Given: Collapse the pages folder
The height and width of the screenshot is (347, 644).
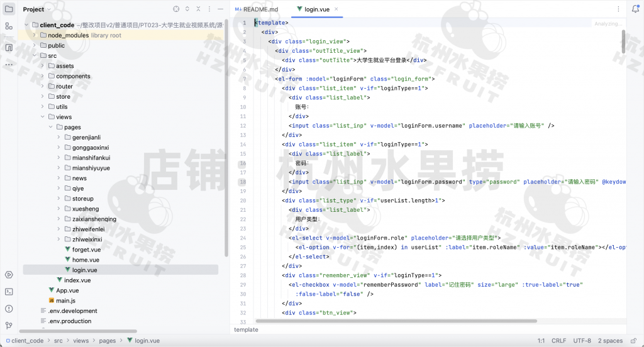Looking at the screenshot, I should tap(51, 128).
